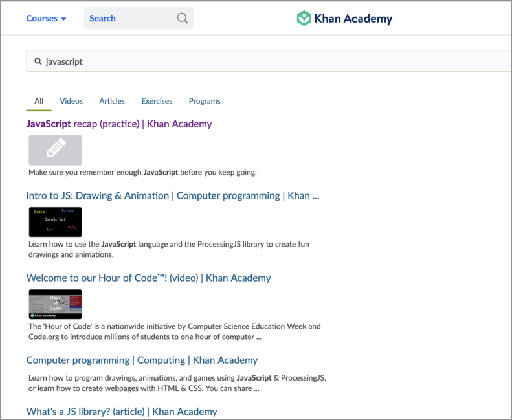The image size is (512, 420).
Task: Show the Programs results tab
Action: (x=205, y=101)
